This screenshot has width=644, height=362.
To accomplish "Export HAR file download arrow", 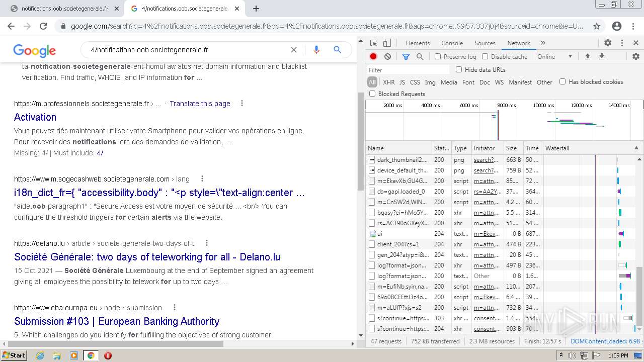I will [601, 57].
